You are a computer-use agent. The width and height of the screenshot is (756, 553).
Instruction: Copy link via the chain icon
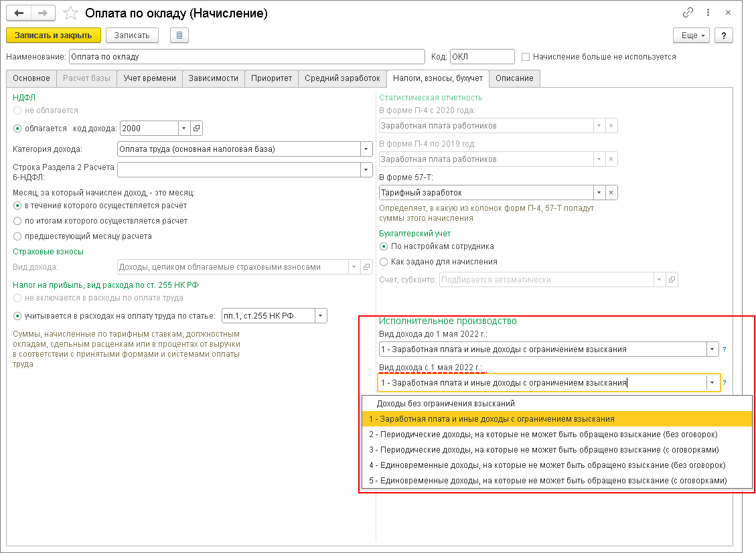pos(688,13)
